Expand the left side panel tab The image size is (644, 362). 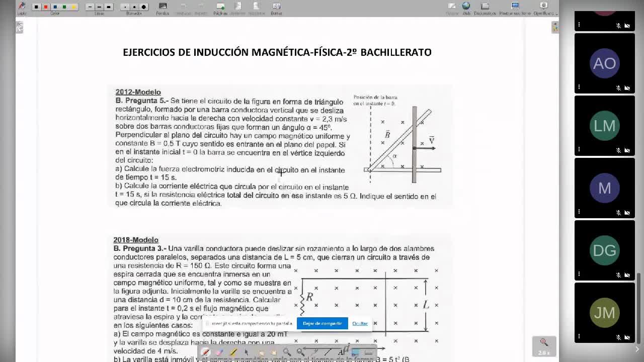tap(19, 28)
